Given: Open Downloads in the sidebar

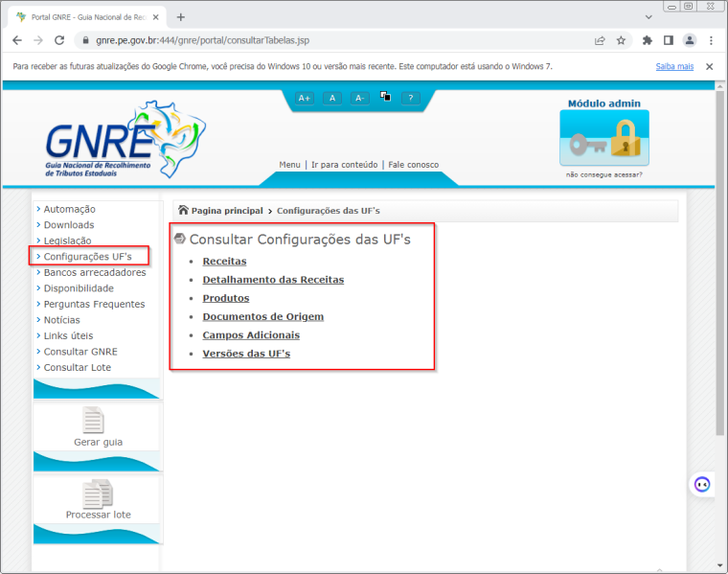Looking at the screenshot, I should (69, 225).
